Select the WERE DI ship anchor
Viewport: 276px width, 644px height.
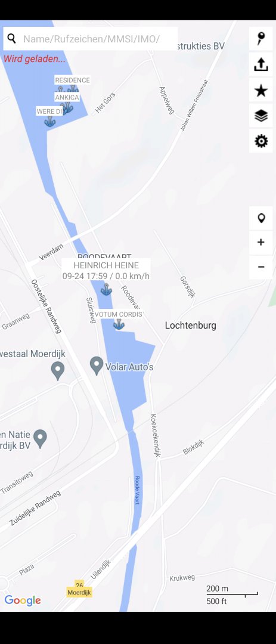pos(50,121)
